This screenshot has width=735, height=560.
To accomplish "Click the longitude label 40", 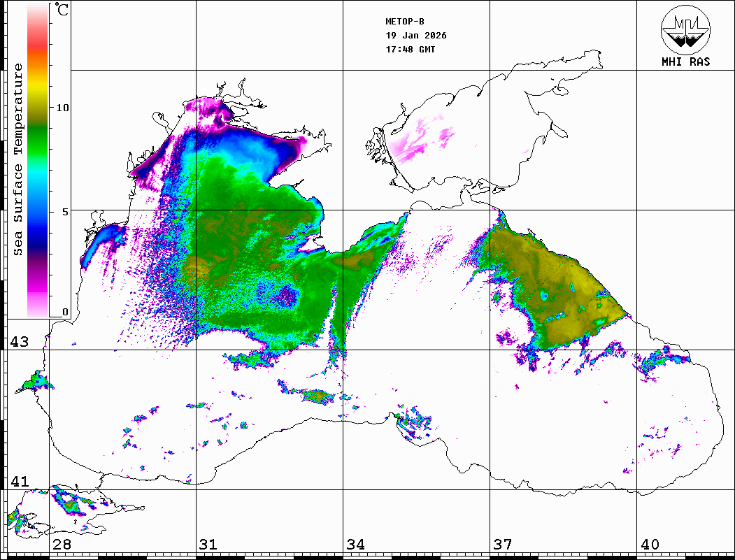I will coord(650,545).
